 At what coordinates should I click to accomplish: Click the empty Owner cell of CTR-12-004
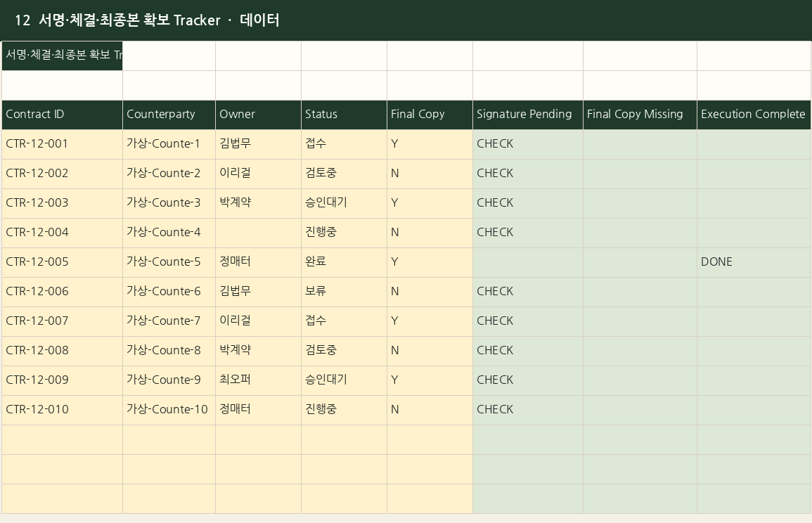(259, 233)
